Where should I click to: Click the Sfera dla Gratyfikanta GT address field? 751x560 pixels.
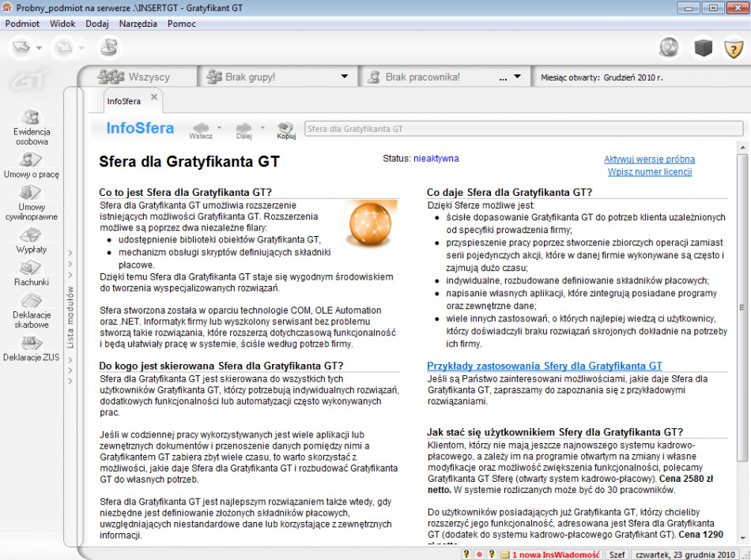tap(522, 128)
